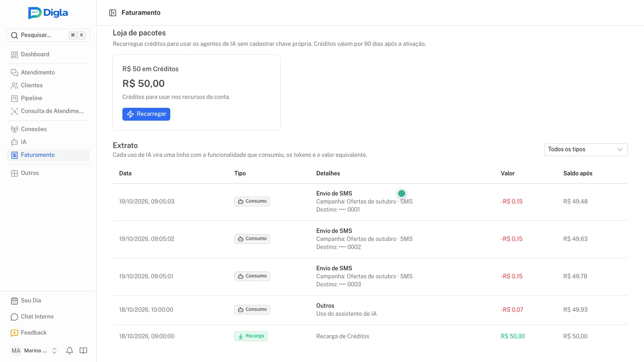Click the Saldo após column header

pyautogui.click(x=578, y=173)
